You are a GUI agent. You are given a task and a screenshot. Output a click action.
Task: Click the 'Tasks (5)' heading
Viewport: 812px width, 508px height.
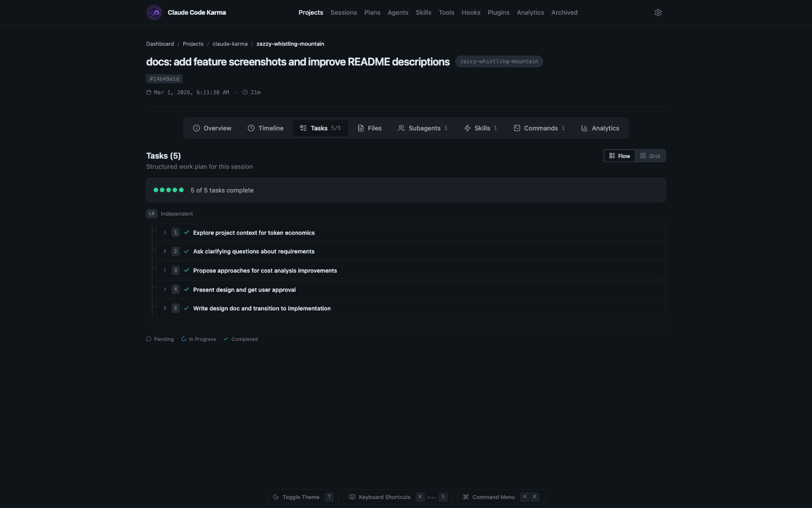coord(164,156)
